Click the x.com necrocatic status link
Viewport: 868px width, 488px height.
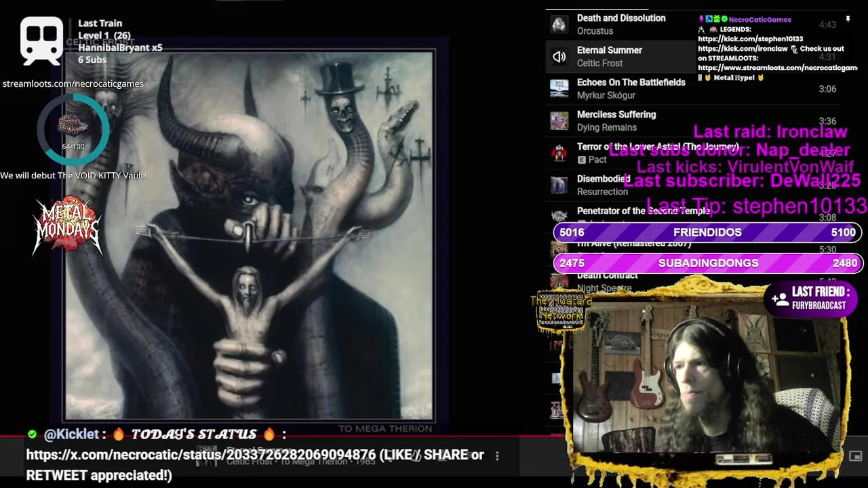tap(201, 455)
